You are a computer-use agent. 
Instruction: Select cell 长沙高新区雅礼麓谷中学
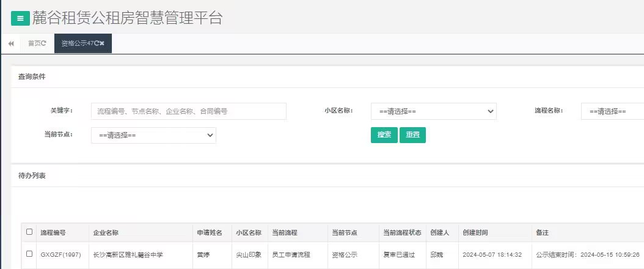128,254
